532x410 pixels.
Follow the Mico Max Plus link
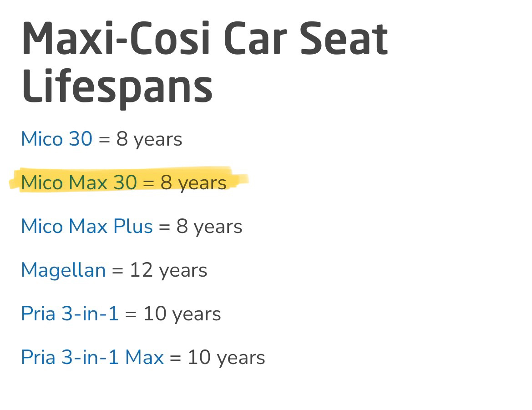tap(87, 226)
